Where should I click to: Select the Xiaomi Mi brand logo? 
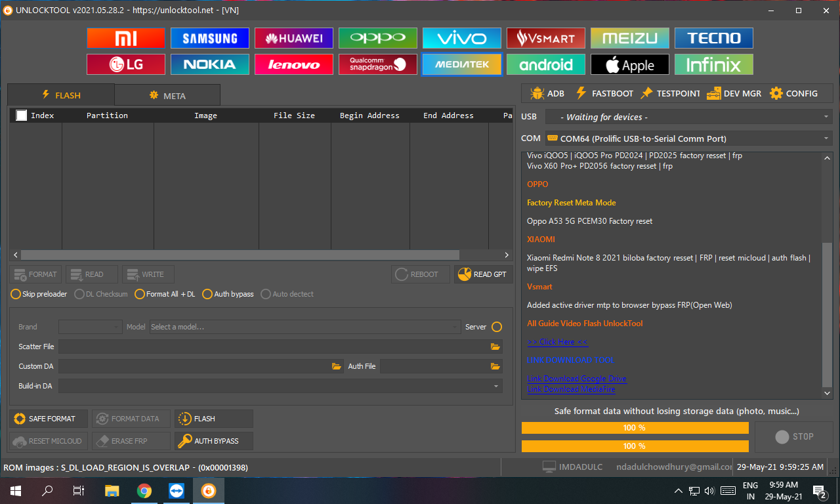126,38
